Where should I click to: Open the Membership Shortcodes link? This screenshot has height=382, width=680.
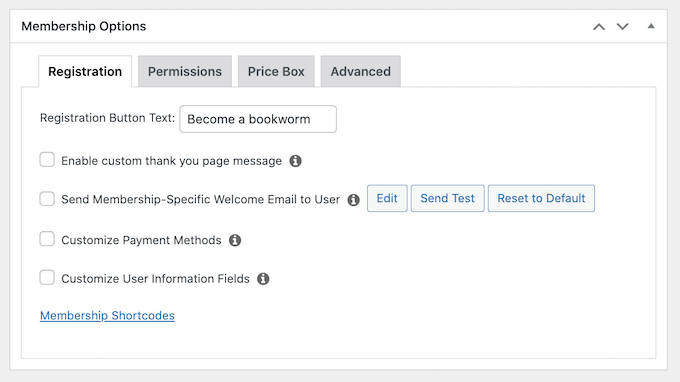point(107,315)
